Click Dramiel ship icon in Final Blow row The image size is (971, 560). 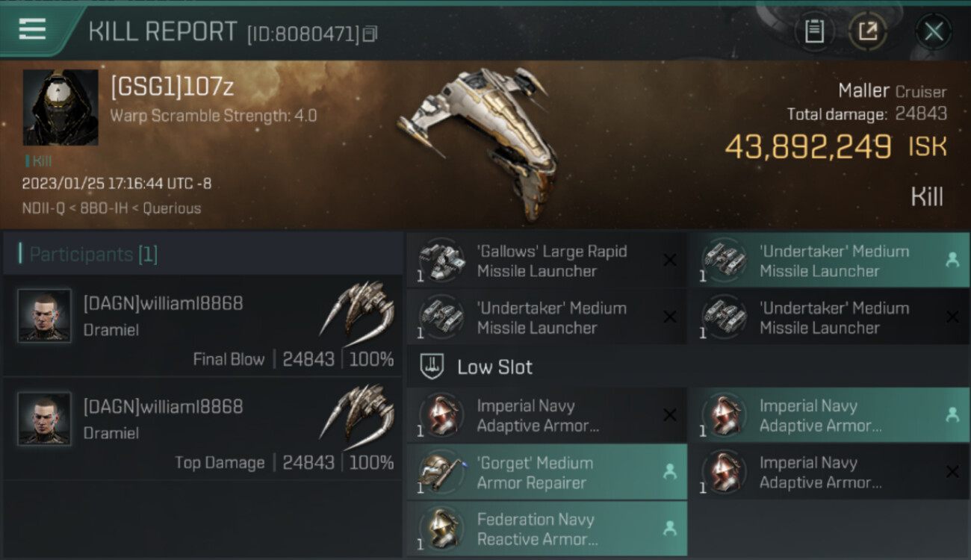click(x=359, y=308)
